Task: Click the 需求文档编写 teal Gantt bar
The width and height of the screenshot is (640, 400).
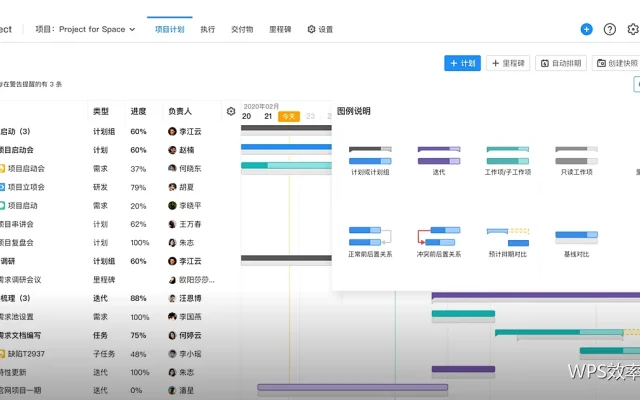Action: 559,332
